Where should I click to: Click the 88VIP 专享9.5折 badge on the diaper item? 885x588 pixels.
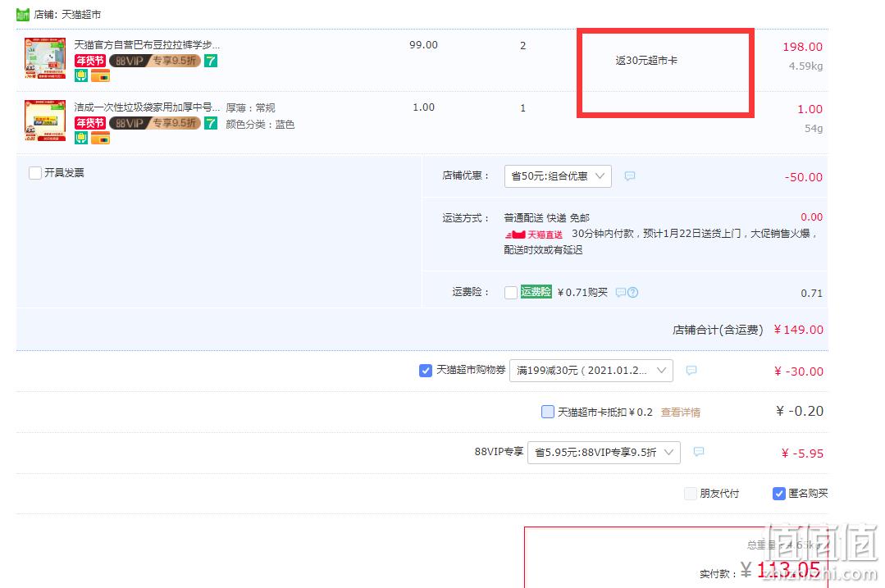[155, 61]
